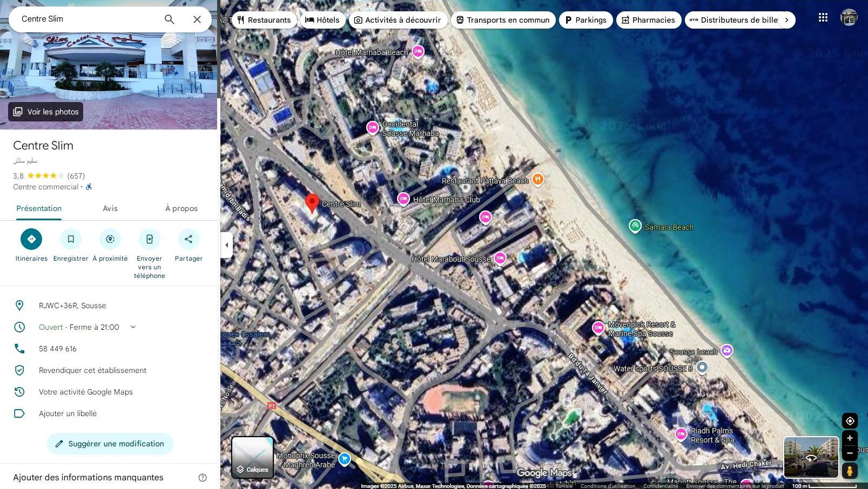
Task: Open the Google apps grid
Action: point(823,17)
